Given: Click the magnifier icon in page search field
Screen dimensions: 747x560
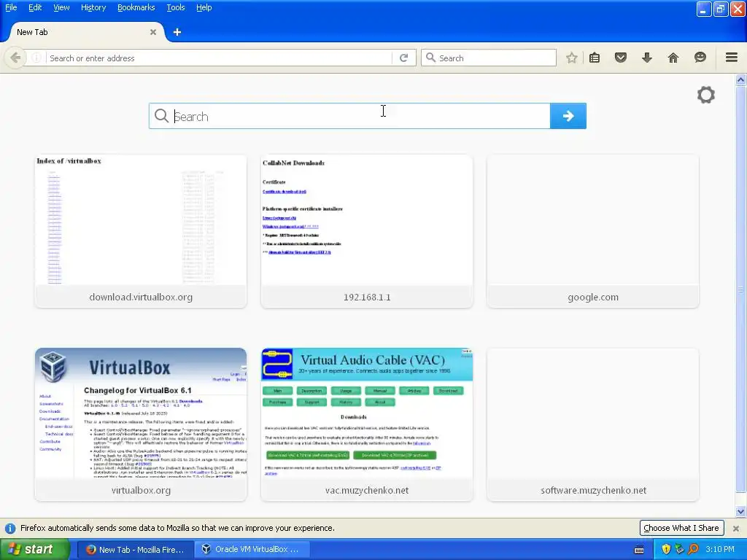Looking at the screenshot, I should pos(161,116).
